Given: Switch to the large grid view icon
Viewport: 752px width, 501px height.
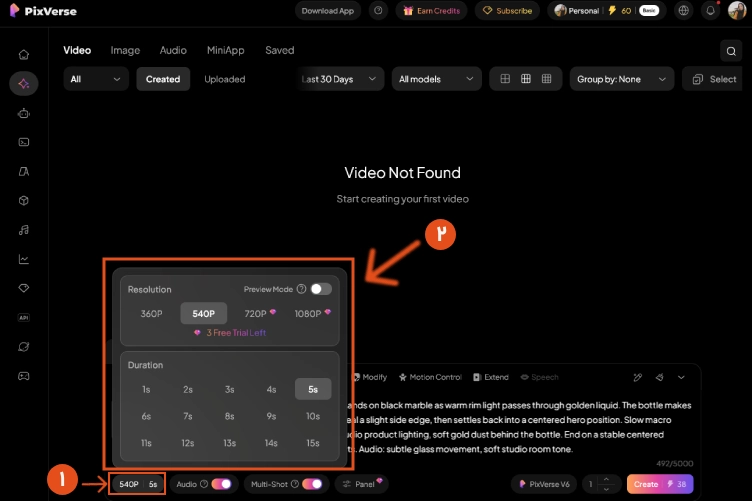Looking at the screenshot, I should (505, 79).
